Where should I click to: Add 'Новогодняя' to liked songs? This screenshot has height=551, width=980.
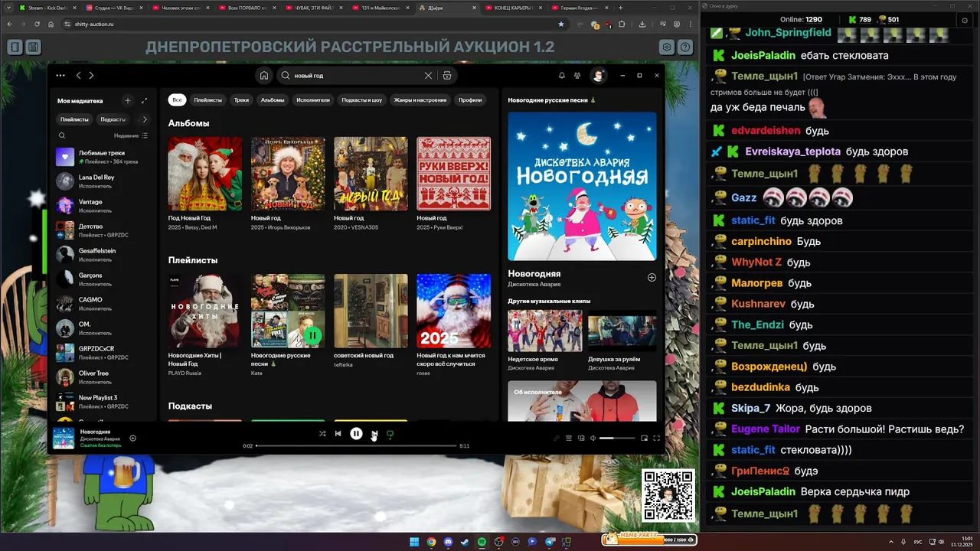(x=652, y=277)
